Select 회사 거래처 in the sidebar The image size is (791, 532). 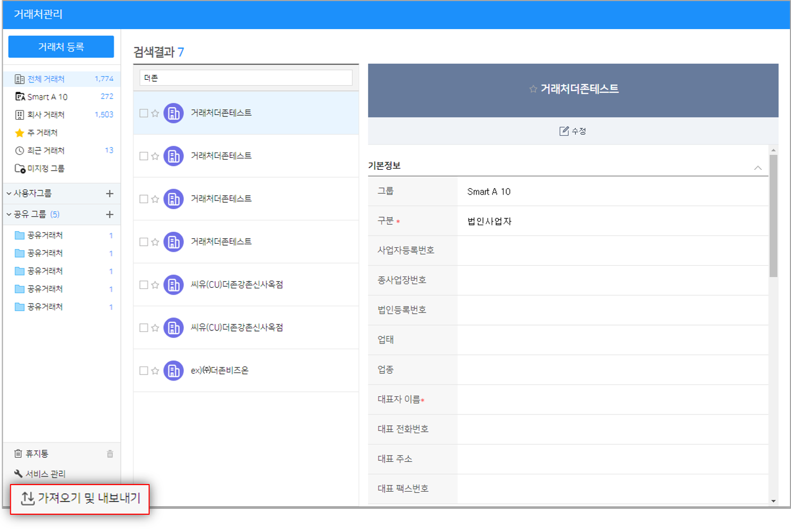[46, 115]
